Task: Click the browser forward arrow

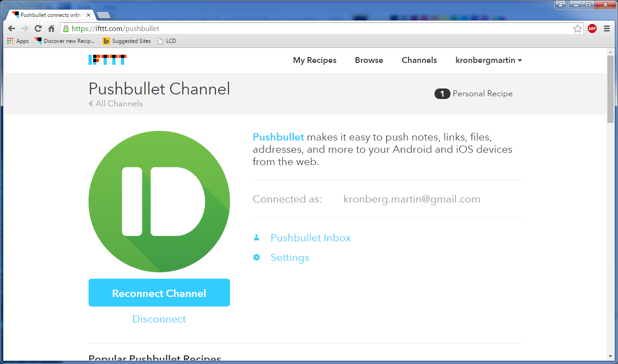Action: [25, 28]
